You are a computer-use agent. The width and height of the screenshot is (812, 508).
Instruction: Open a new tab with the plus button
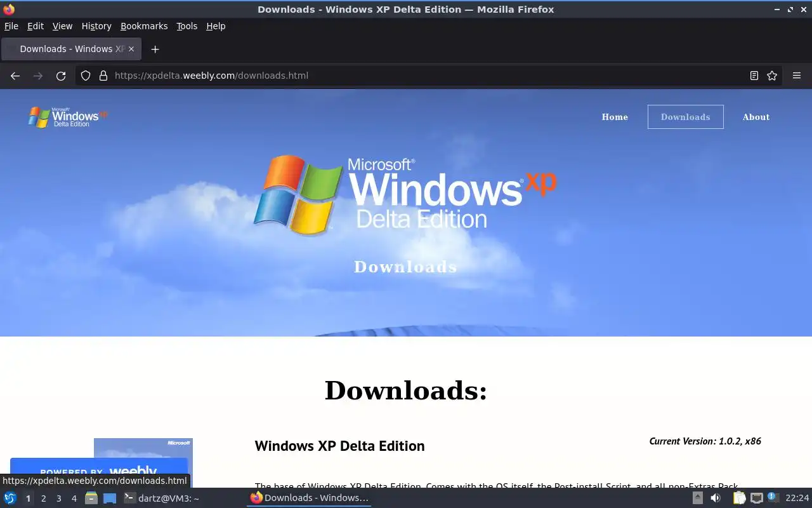(155, 49)
